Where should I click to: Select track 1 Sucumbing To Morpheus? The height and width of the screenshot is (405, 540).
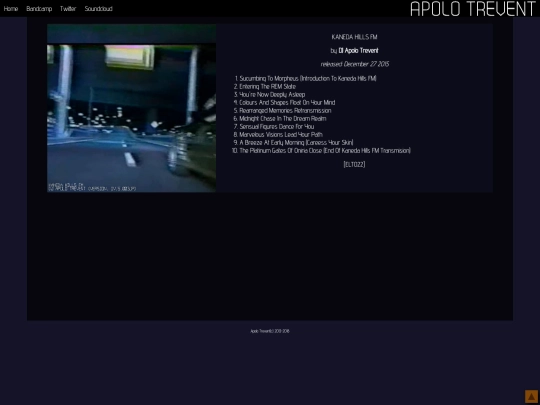pos(308,79)
